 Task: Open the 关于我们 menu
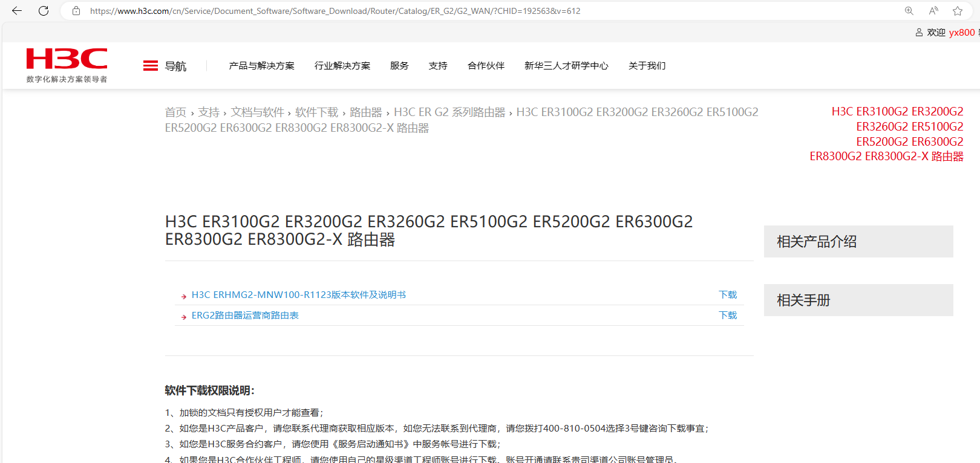(647, 66)
